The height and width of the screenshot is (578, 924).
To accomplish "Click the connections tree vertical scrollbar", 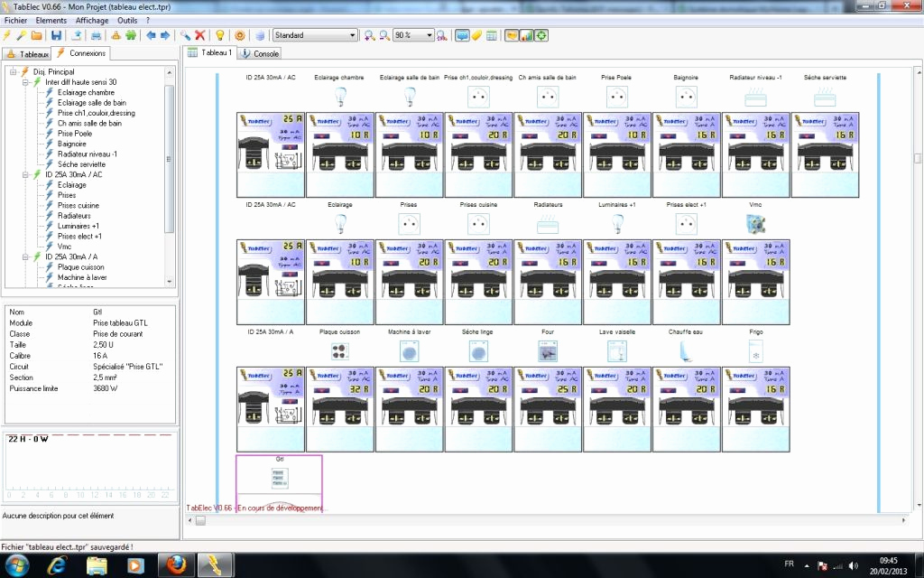I will coord(169,159).
